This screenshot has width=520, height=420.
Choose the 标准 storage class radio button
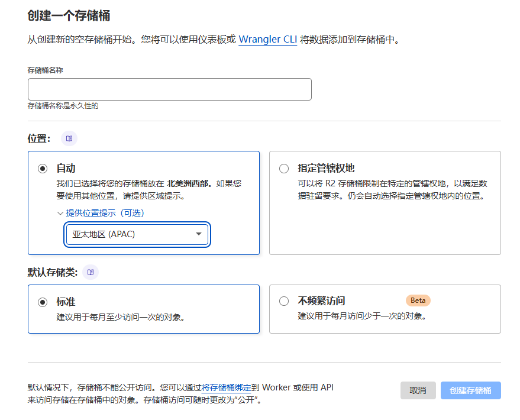[43, 302]
